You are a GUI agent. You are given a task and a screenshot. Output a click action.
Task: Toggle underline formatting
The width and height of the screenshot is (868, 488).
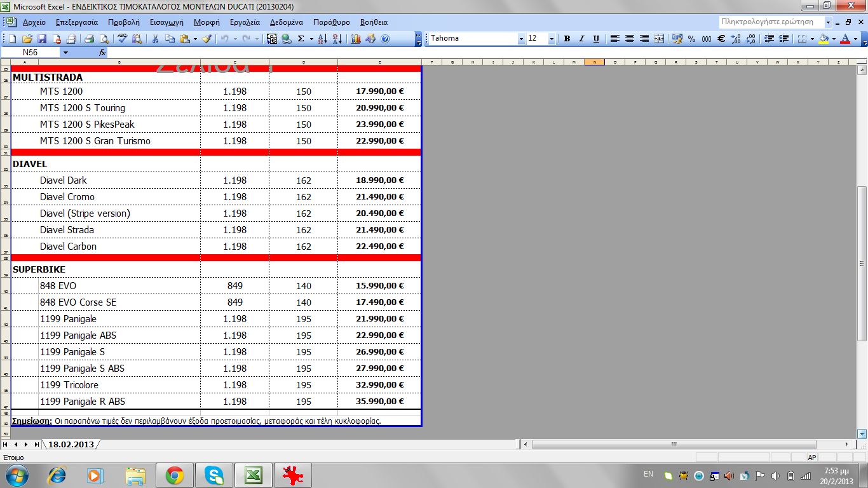pos(596,39)
